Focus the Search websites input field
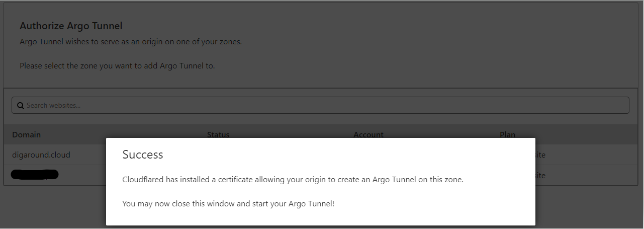 [x=322, y=106]
